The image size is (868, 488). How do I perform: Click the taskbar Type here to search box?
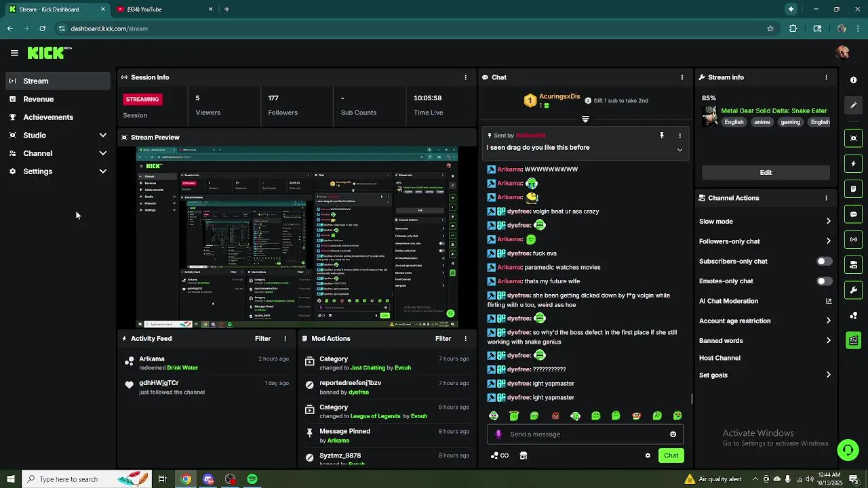point(87,479)
